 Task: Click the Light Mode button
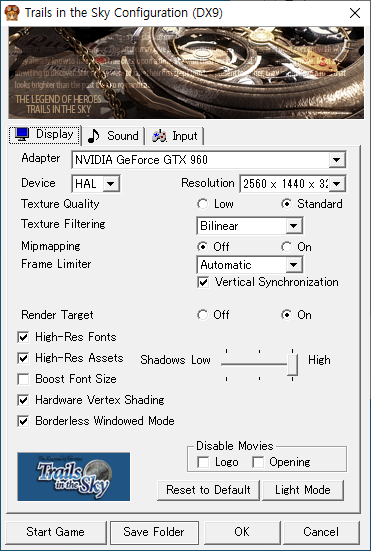303,490
